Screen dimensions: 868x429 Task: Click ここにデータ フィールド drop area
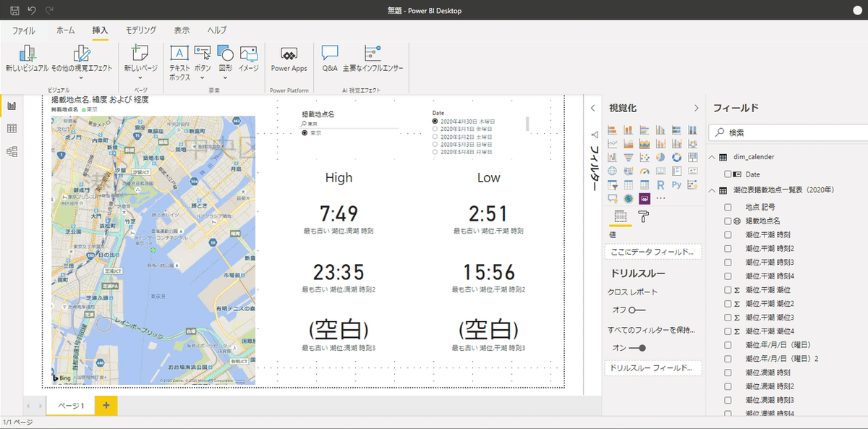pos(653,252)
